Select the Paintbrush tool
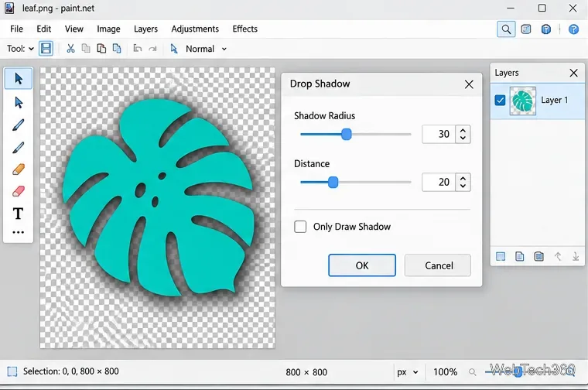The height and width of the screenshot is (390, 588). tap(19, 125)
